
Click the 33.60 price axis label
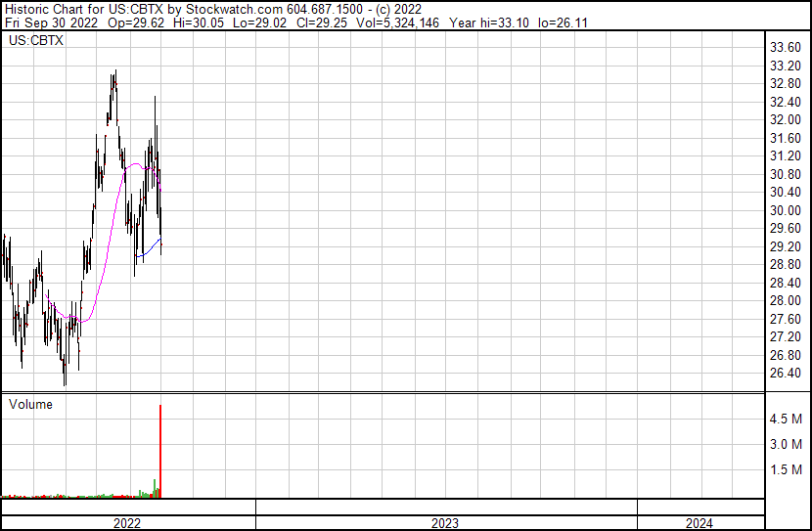[x=787, y=47]
